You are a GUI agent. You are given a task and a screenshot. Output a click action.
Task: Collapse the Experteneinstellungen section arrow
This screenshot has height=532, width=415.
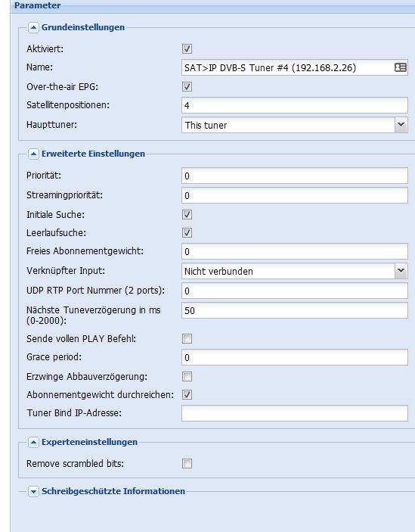pyautogui.click(x=33, y=442)
